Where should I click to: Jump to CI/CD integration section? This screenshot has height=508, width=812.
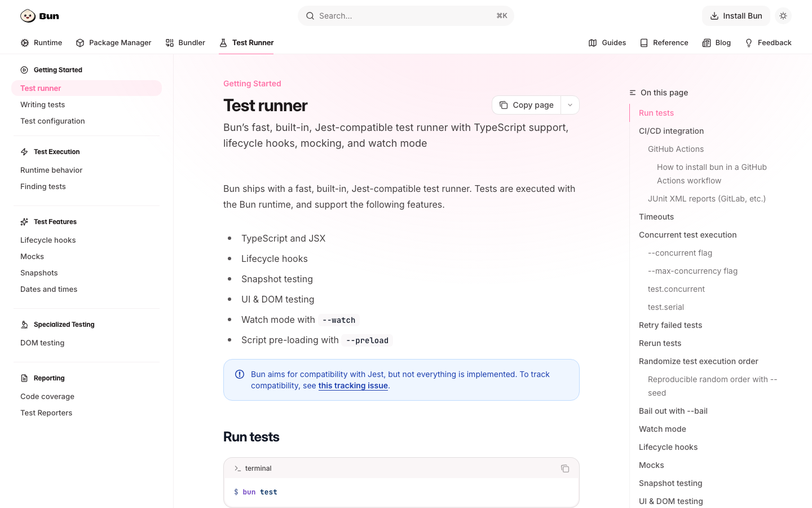(x=671, y=131)
